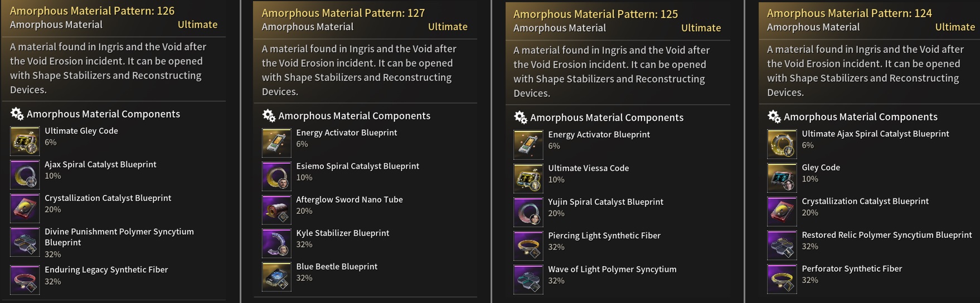Click the Ultimate Viessa Code icon

(528, 178)
